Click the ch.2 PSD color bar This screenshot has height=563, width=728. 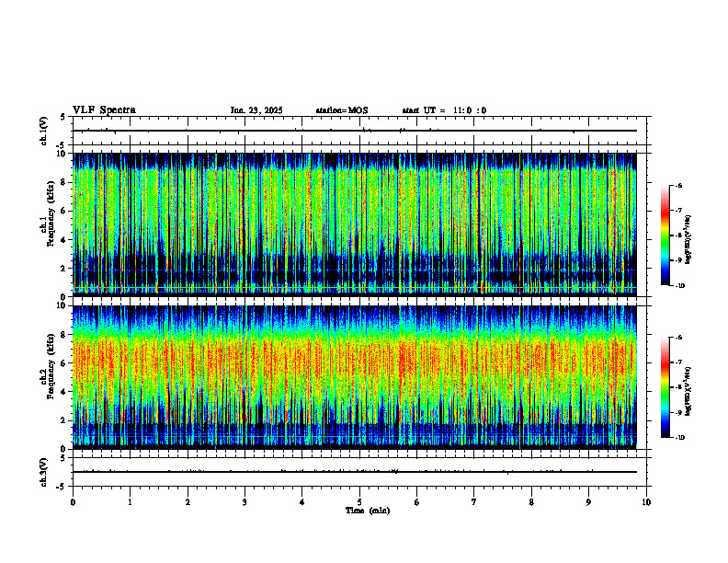[665, 387]
